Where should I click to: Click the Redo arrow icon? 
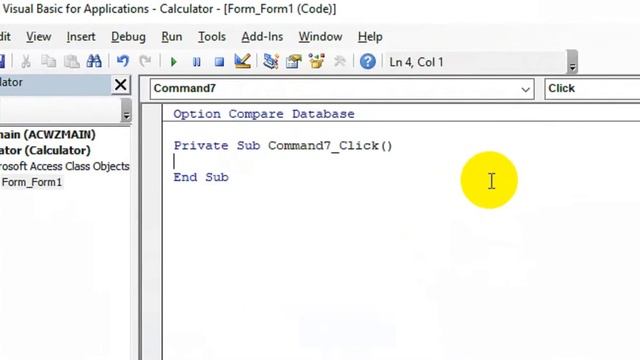[x=145, y=62]
